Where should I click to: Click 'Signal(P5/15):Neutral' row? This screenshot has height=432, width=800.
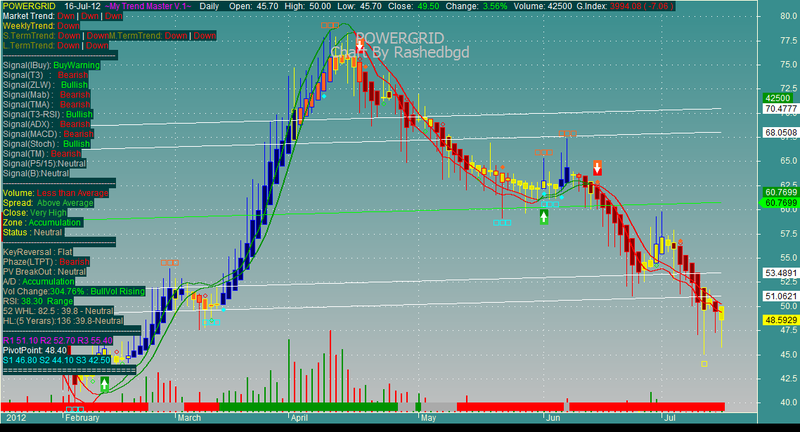pos(44,164)
